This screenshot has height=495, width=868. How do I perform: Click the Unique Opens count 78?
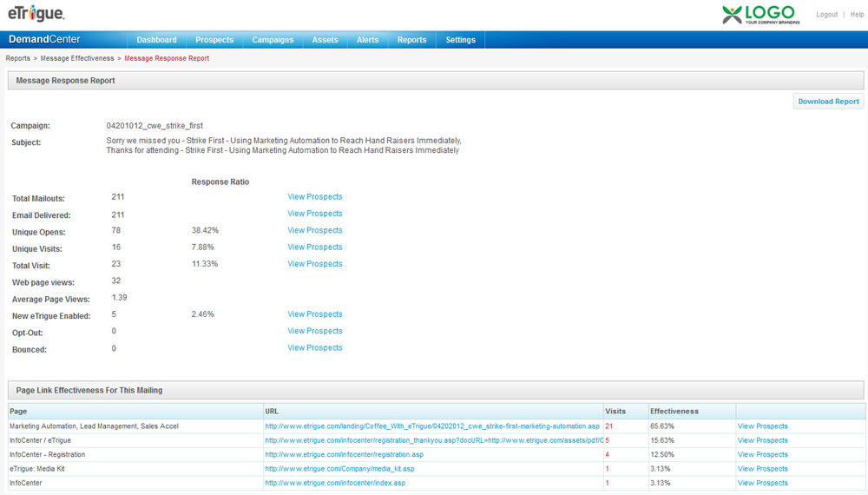(115, 230)
